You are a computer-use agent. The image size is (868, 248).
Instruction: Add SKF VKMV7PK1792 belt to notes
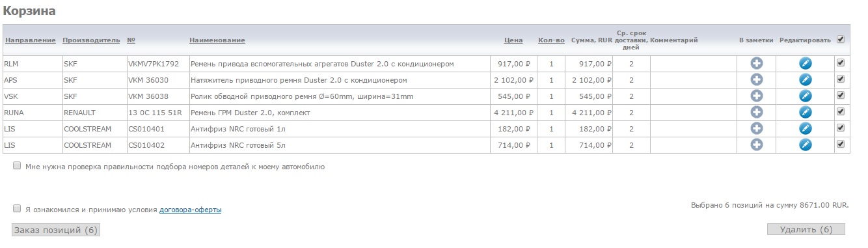pyautogui.click(x=756, y=63)
